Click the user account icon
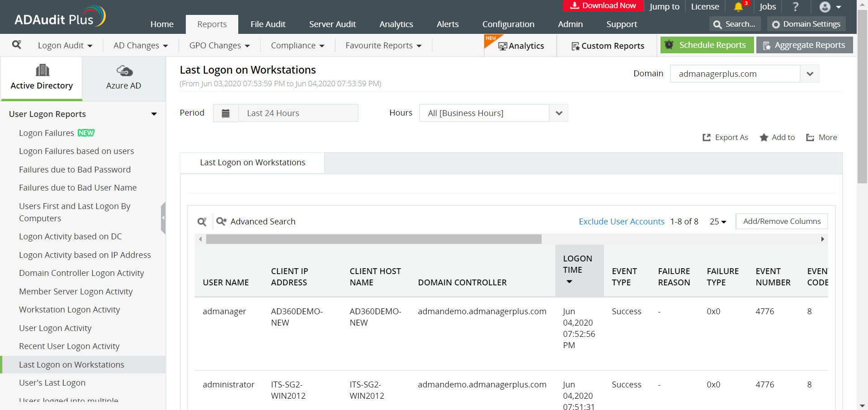This screenshot has width=868, height=410. [x=826, y=7]
